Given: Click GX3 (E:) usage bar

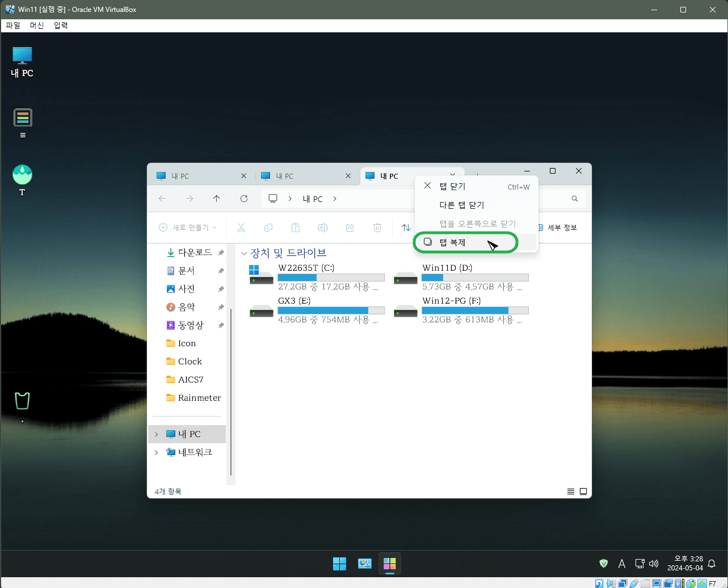Looking at the screenshot, I should 331,310.
